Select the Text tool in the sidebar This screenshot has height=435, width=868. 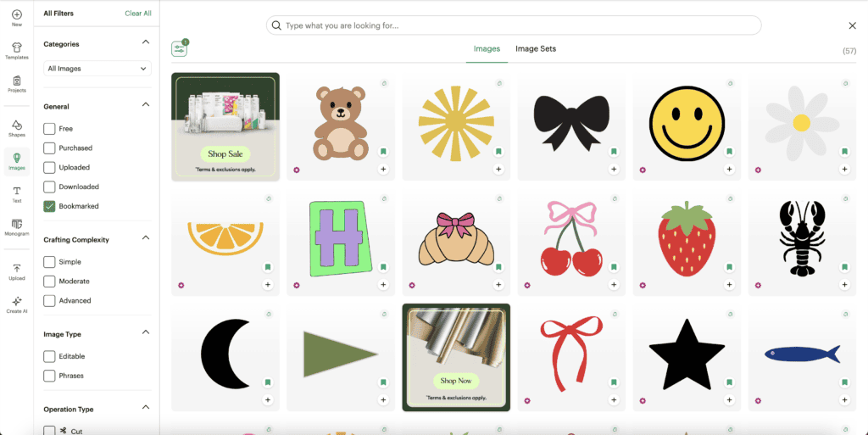point(17,193)
